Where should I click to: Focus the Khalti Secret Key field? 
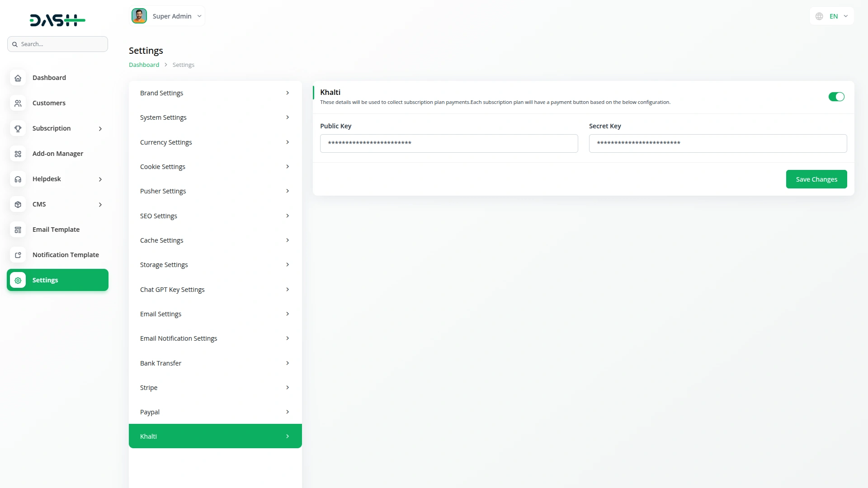(x=717, y=143)
